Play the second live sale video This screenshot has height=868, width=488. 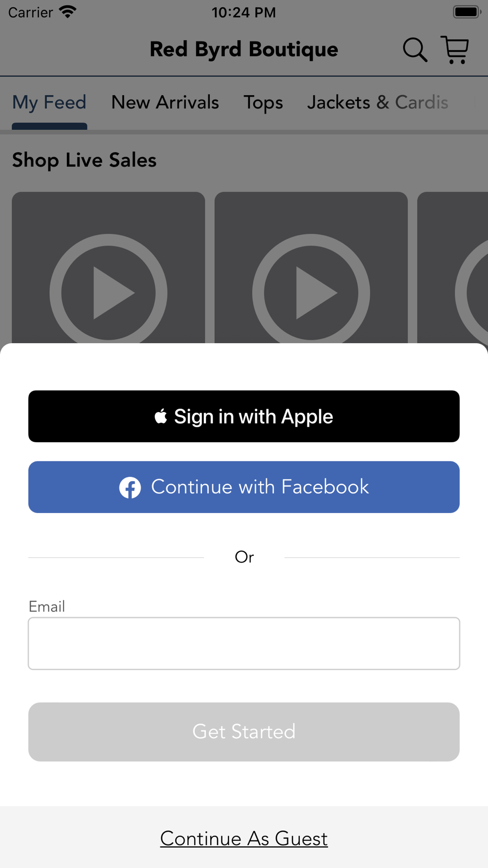311,293
